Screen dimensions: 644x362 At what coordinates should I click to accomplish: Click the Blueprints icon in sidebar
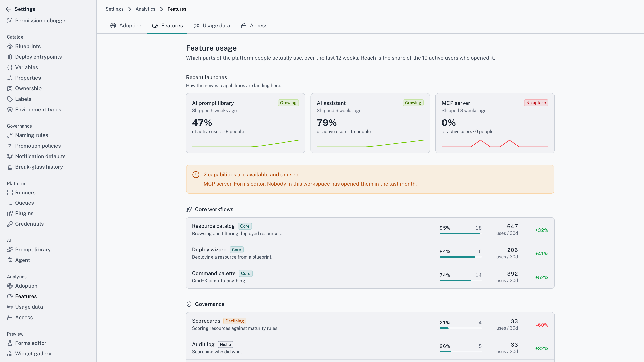pos(10,46)
